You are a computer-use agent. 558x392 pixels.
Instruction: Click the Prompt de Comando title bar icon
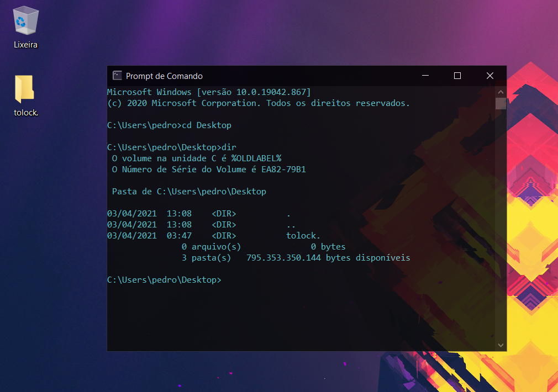click(117, 76)
